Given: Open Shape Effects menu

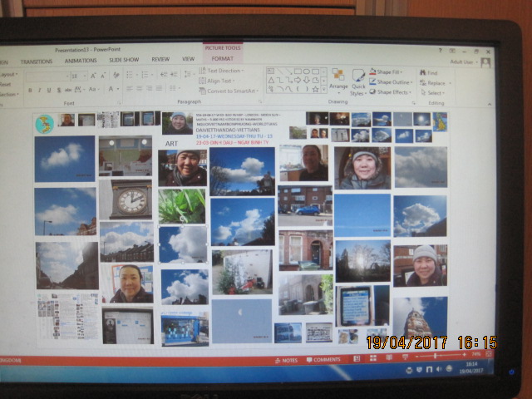Looking at the screenshot, I should pyautogui.click(x=390, y=92).
